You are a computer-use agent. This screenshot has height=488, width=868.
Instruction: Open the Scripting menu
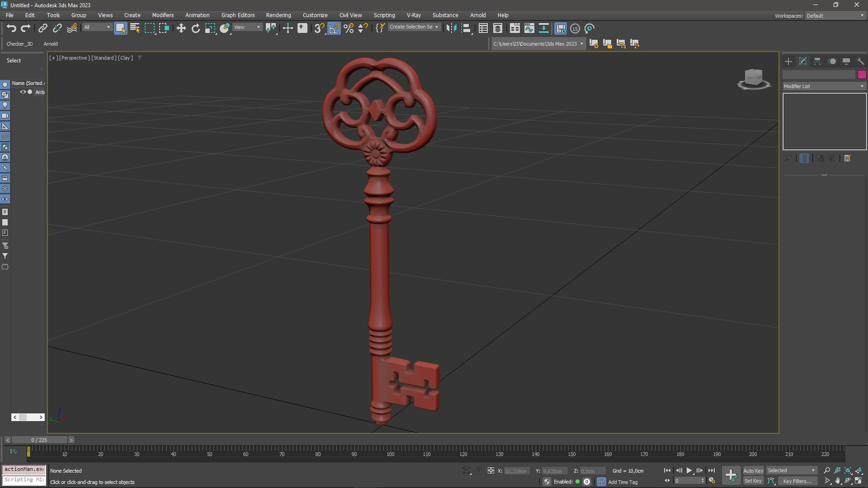(x=384, y=15)
